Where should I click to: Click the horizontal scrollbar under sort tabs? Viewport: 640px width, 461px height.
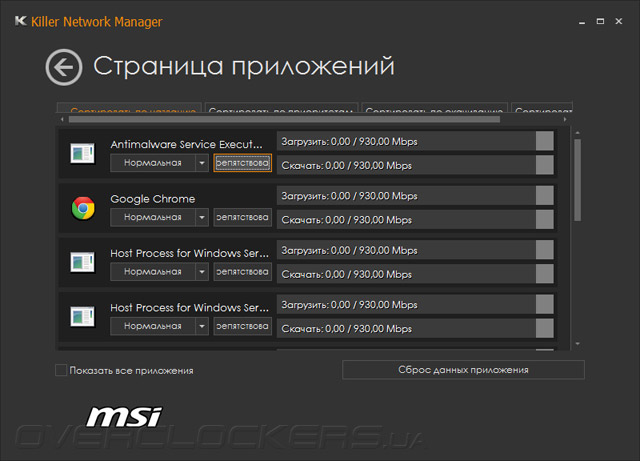pos(284,119)
